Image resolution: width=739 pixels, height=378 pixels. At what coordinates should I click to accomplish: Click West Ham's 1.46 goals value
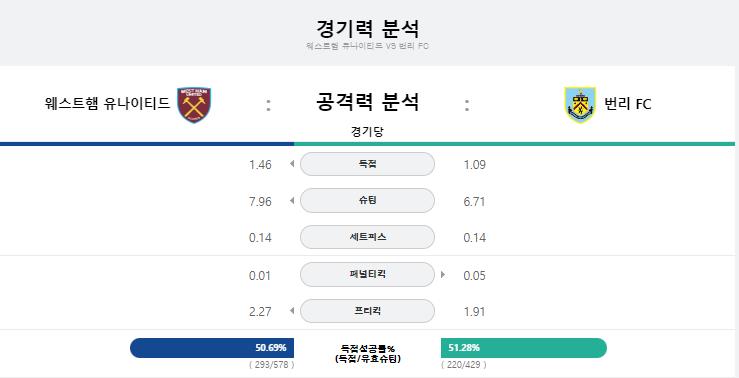(260, 165)
